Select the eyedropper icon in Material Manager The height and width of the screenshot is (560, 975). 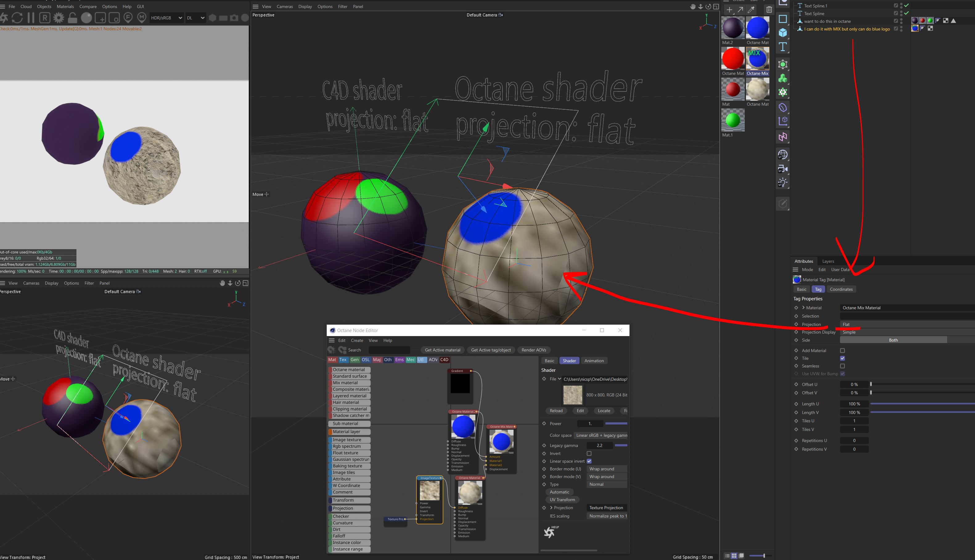751,10
